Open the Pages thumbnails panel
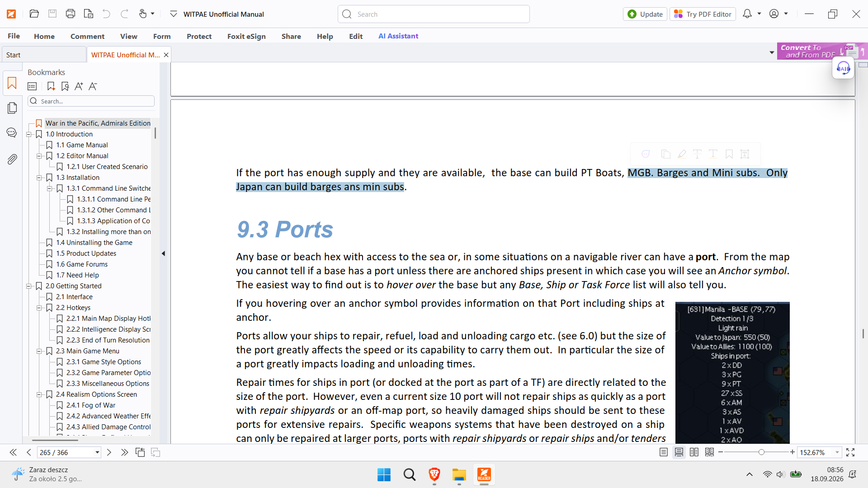Viewport: 868px width, 488px height. click(x=12, y=108)
